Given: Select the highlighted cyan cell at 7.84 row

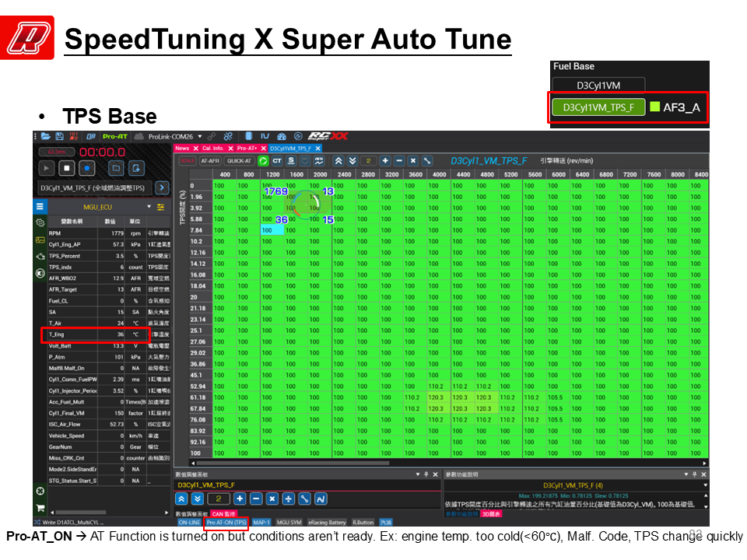Looking at the screenshot, I should (x=272, y=230).
